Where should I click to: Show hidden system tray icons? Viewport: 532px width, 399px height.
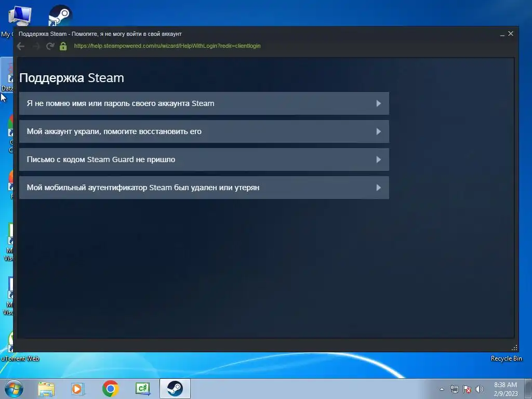click(x=442, y=389)
